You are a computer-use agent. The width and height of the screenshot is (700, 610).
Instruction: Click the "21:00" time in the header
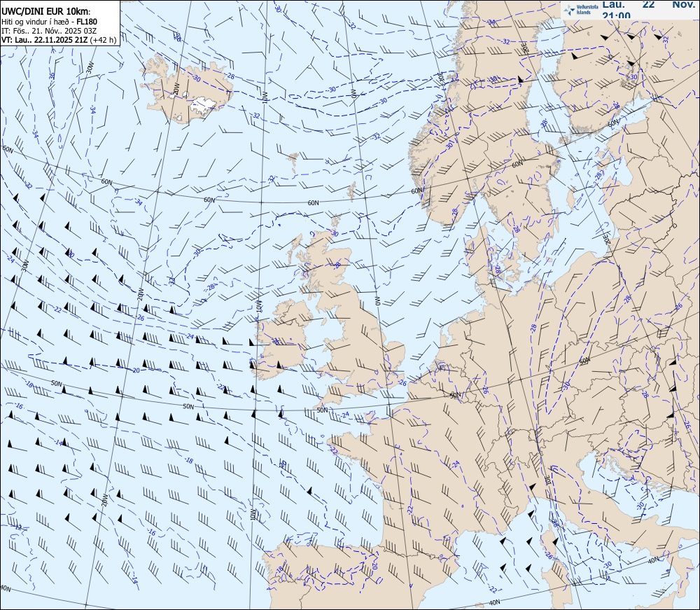(617, 15)
